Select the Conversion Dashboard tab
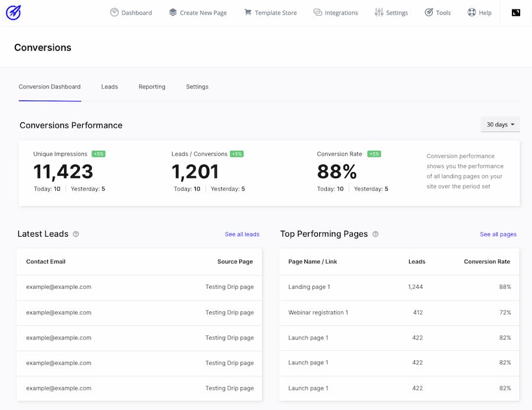 (50, 86)
